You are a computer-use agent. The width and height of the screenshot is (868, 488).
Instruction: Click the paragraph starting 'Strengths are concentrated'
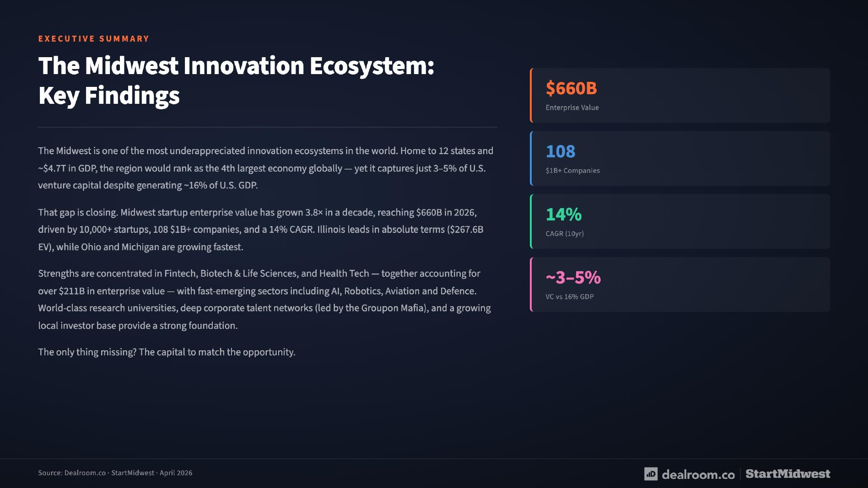pyautogui.click(x=264, y=300)
